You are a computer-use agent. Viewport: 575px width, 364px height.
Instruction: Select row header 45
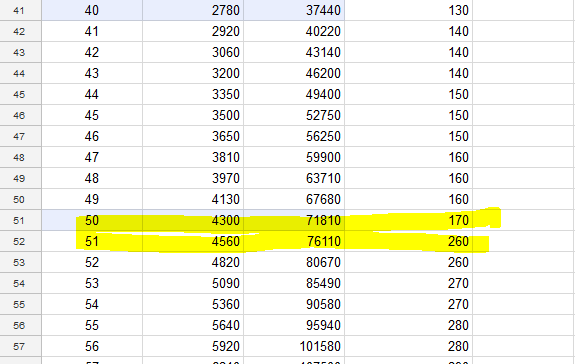tap(21, 94)
